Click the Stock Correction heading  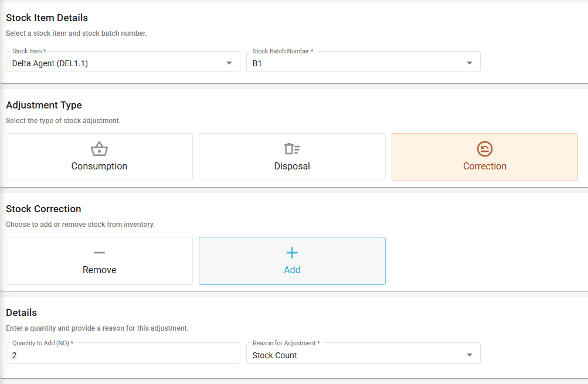click(x=43, y=209)
